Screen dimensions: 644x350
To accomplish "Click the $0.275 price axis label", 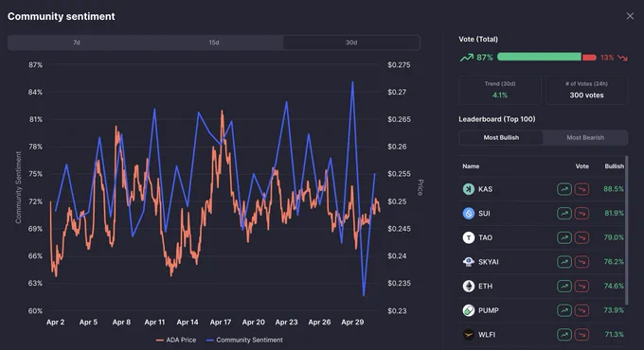I will (x=399, y=65).
